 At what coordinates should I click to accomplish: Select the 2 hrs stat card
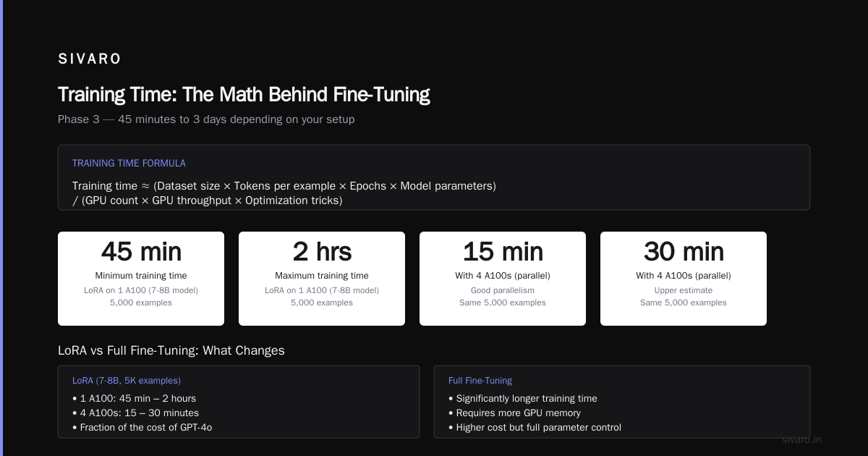(322, 279)
